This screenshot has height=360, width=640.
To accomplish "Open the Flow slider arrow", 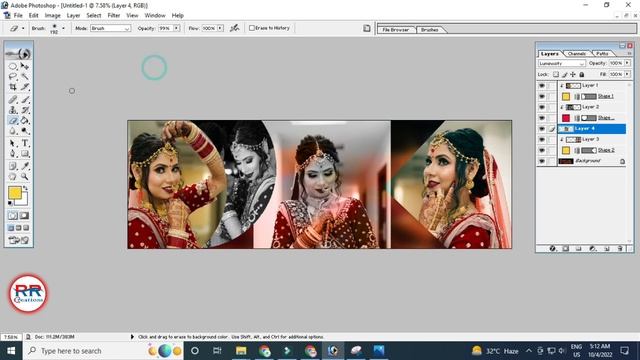I will [220, 28].
